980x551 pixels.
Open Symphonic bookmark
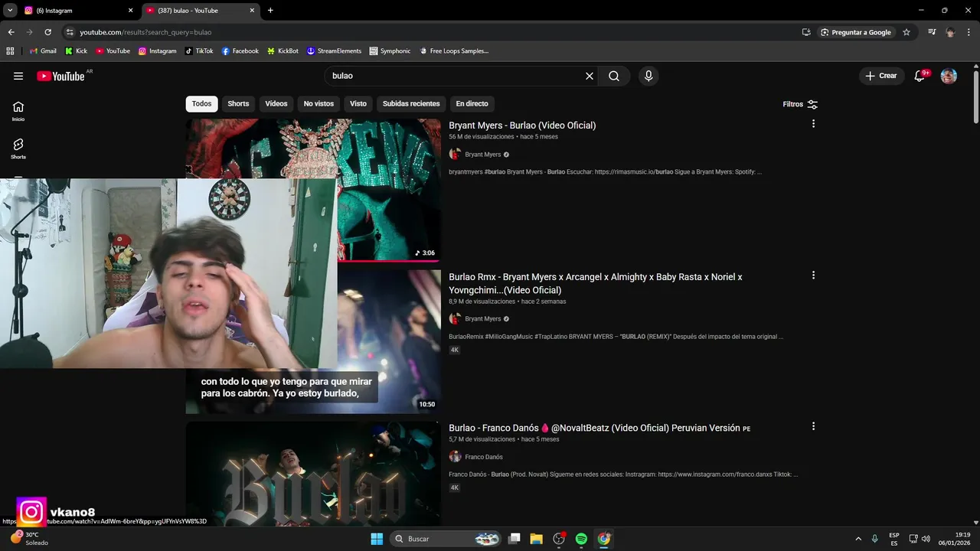(390, 51)
